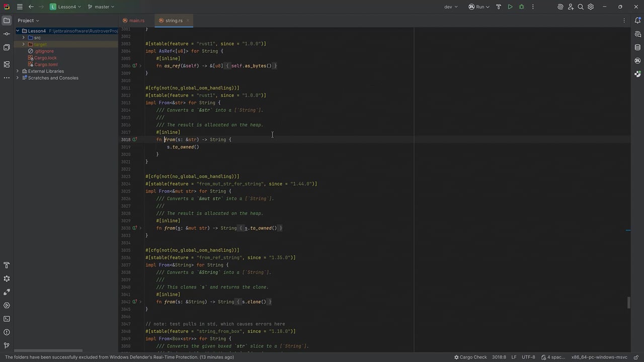
Task: Open Search Everywhere magnifier icon
Action: 581,7
